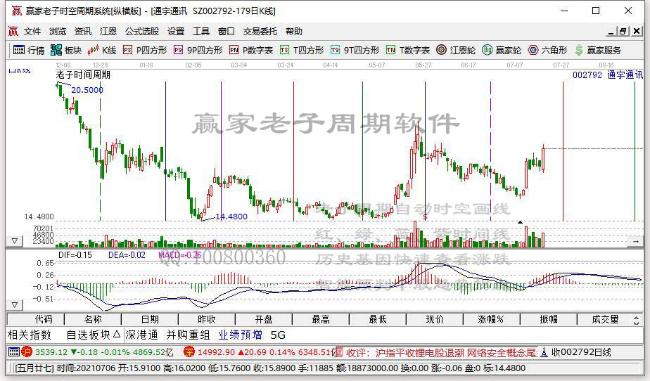Sort by 开盘 column header

(x=264, y=319)
